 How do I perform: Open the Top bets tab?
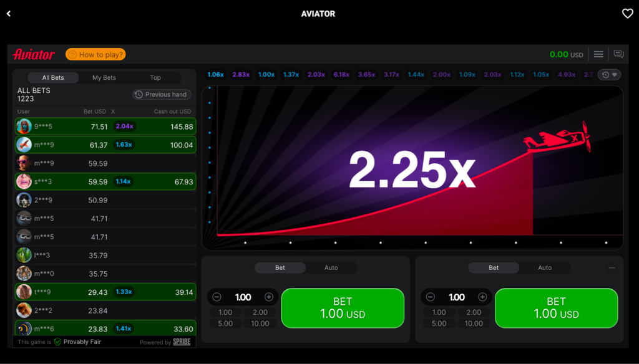tap(155, 77)
